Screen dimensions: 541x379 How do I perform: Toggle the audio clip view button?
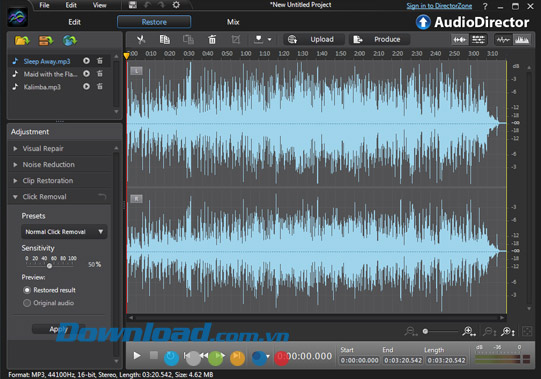point(460,40)
